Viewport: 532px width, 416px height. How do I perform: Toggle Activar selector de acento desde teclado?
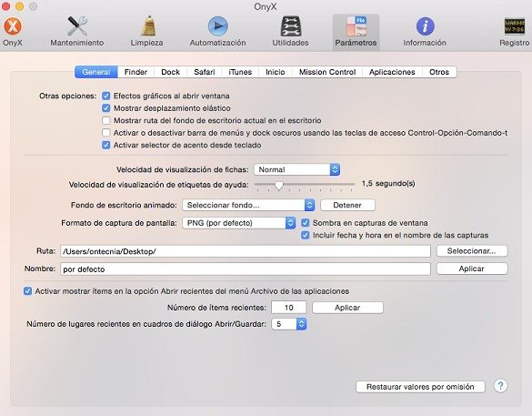[x=106, y=145]
